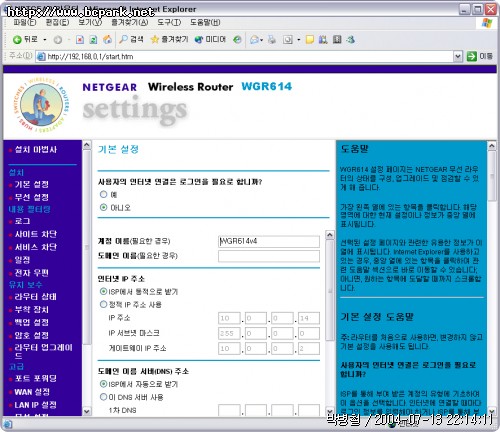The image size is (500, 432).
Task: Open 포트 포워딩 sidebar link
Action: coord(36,378)
